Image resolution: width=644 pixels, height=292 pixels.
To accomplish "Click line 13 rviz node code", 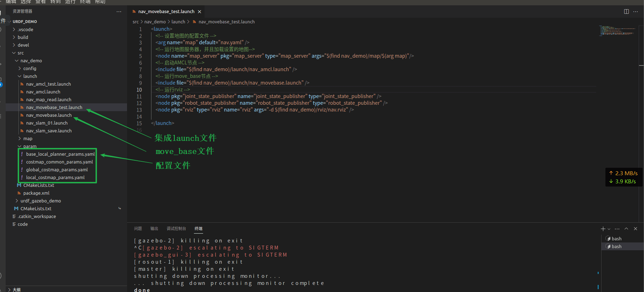I will pyautogui.click(x=254, y=110).
